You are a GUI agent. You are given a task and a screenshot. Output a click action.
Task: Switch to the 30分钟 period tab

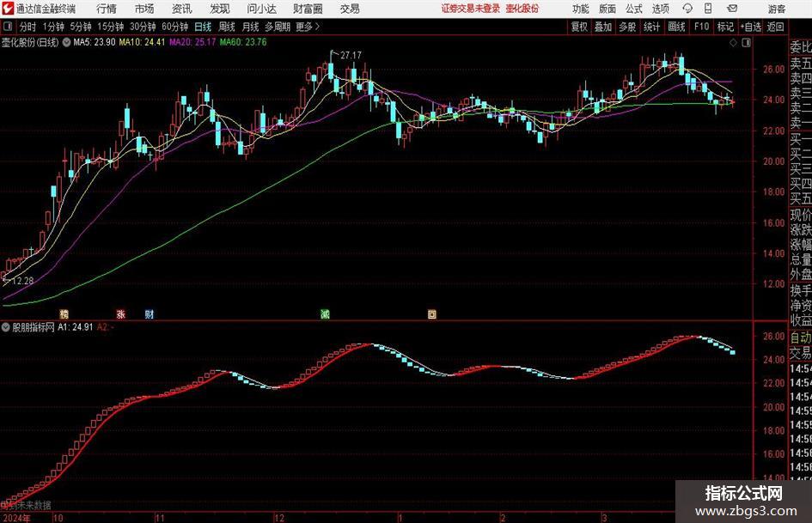pyautogui.click(x=143, y=27)
